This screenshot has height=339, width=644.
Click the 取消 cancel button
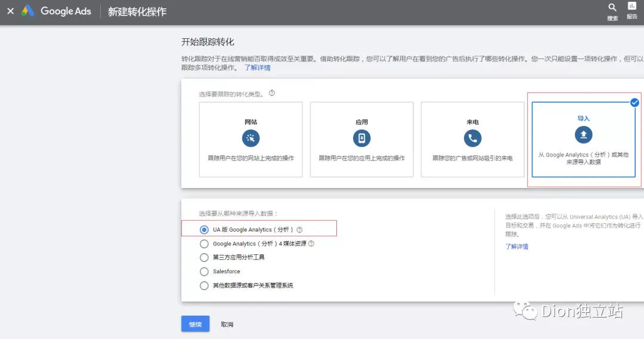[x=227, y=324]
